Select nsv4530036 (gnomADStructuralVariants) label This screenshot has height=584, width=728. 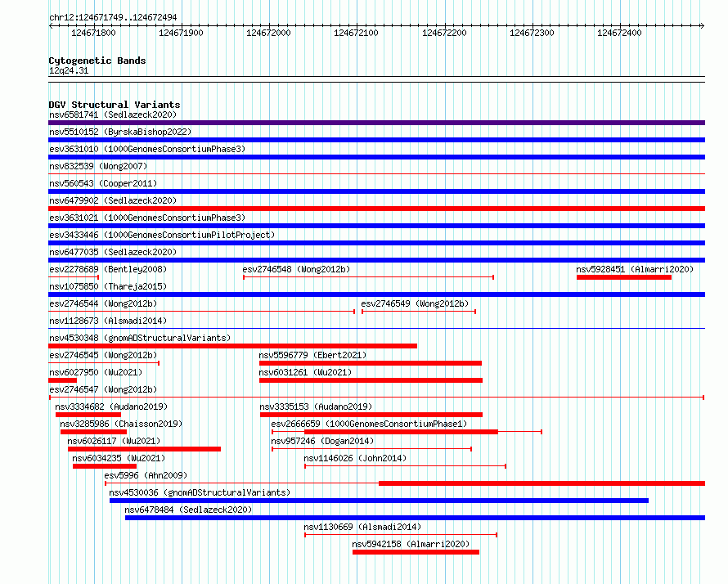click(200, 492)
